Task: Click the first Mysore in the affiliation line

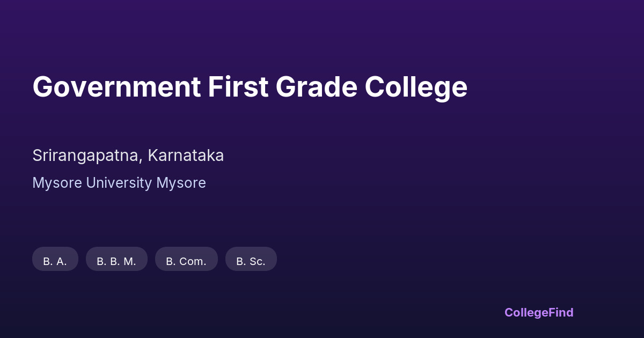Action: 57,183
